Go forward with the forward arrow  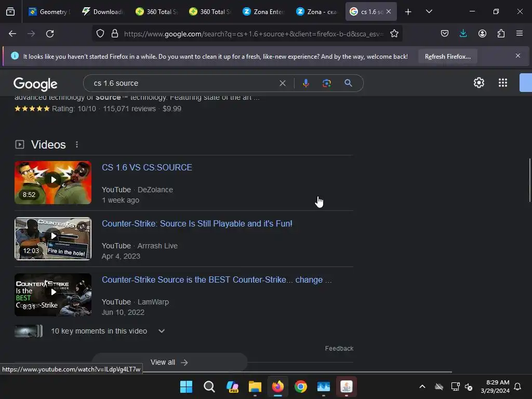pyautogui.click(x=31, y=34)
